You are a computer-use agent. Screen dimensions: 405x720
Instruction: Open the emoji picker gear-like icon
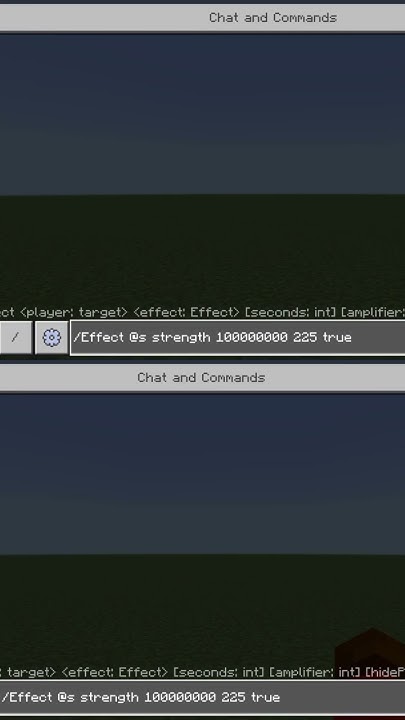(51, 338)
